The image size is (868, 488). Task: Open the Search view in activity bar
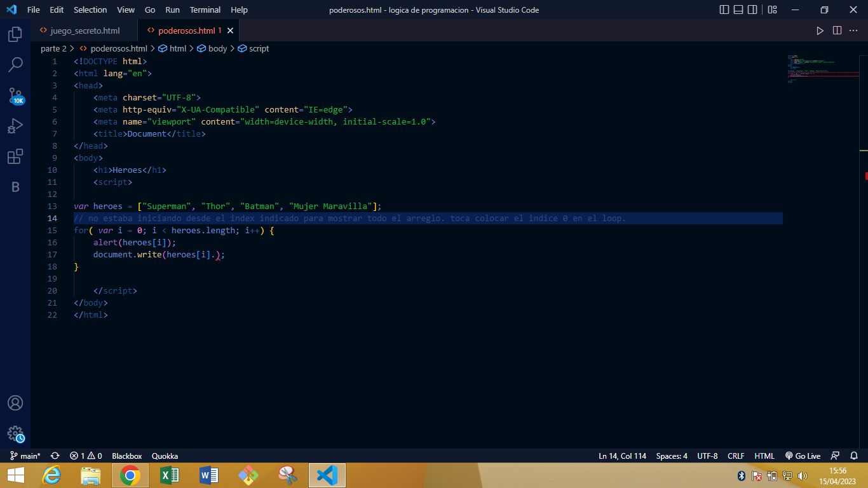point(15,65)
